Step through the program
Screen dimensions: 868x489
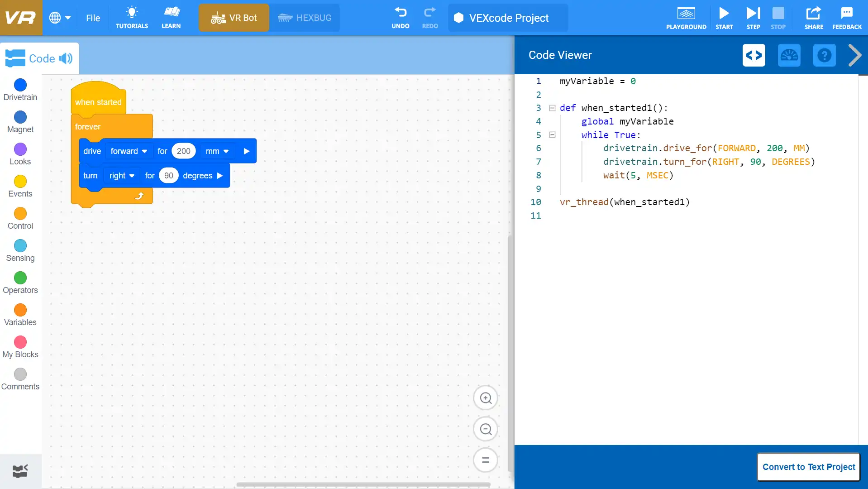pos(752,18)
